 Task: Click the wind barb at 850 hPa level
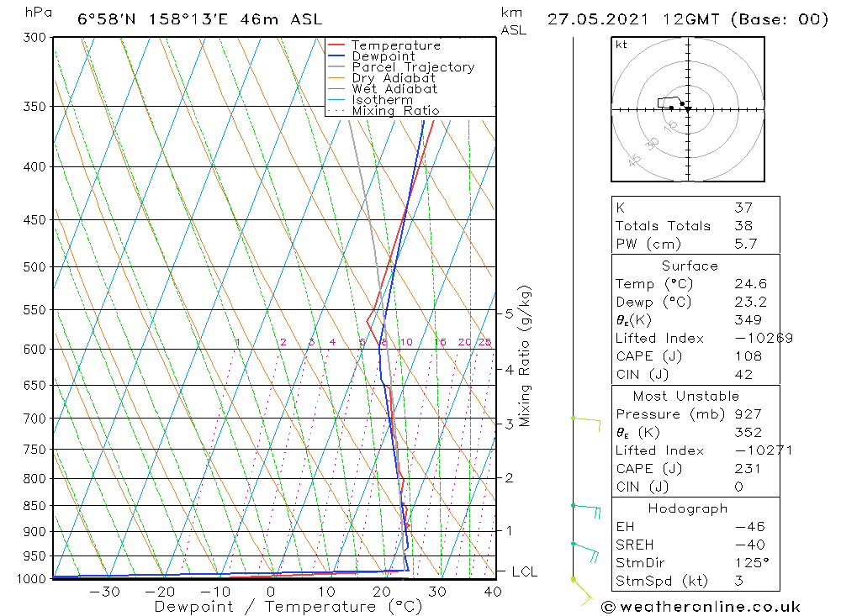click(587, 512)
